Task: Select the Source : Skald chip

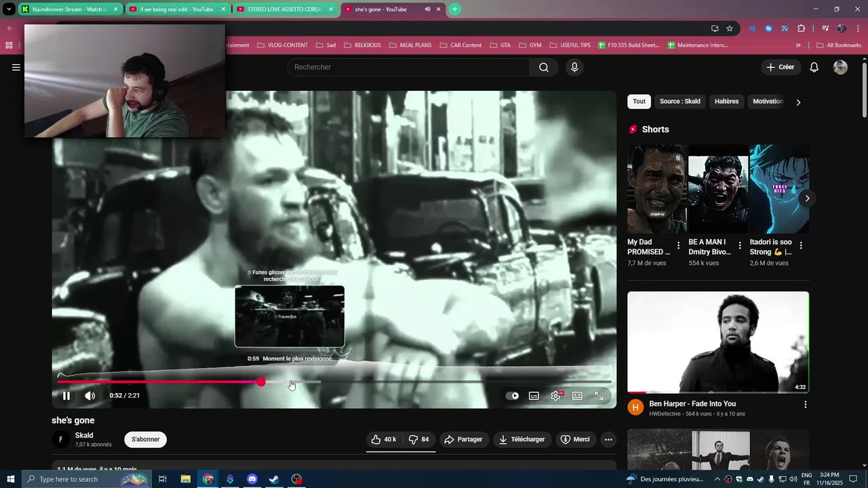Action: point(680,102)
